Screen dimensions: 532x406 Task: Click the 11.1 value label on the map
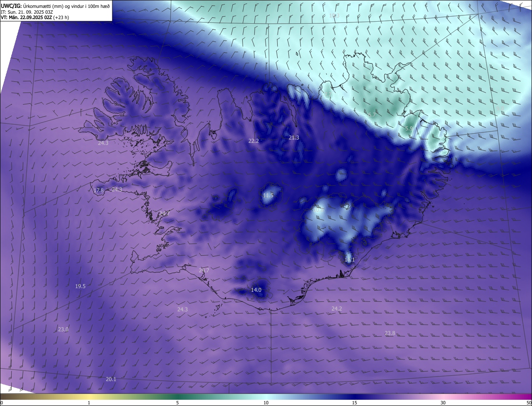350,260
